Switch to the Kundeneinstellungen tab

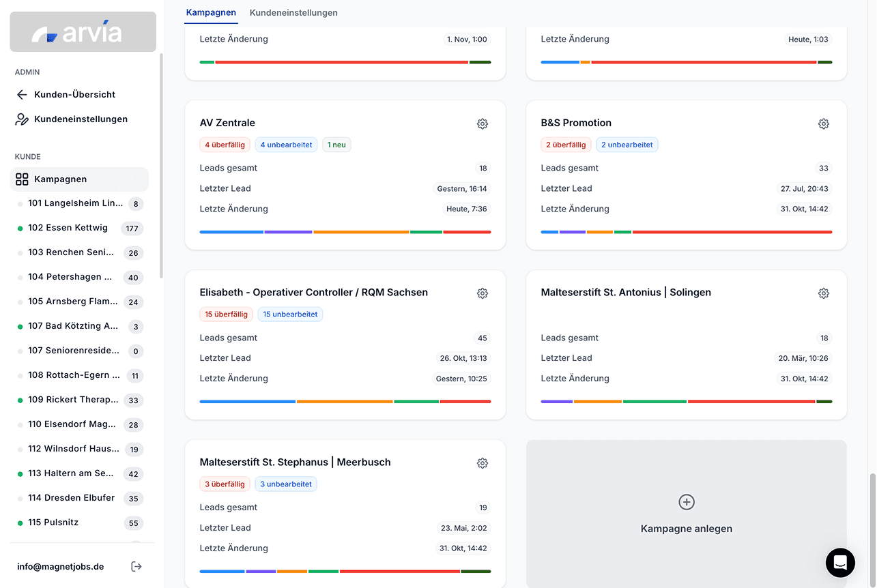pyautogui.click(x=293, y=12)
